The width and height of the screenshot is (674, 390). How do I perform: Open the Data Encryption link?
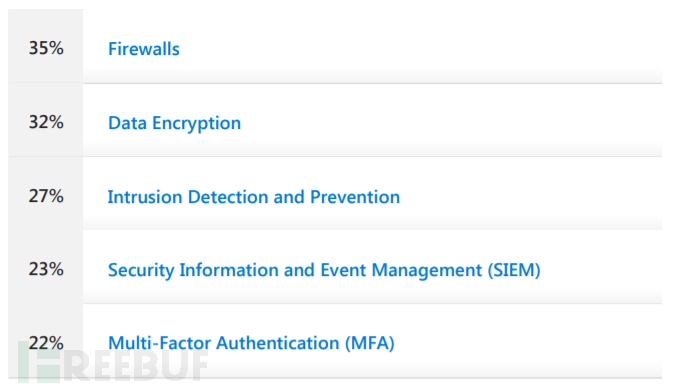pos(174,123)
